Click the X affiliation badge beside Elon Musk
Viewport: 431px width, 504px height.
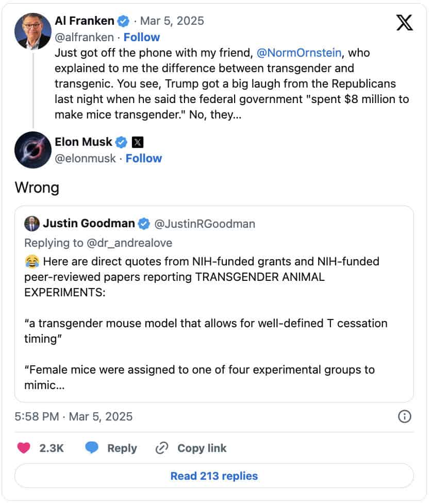pyautogui.click(x=137, y=142)
